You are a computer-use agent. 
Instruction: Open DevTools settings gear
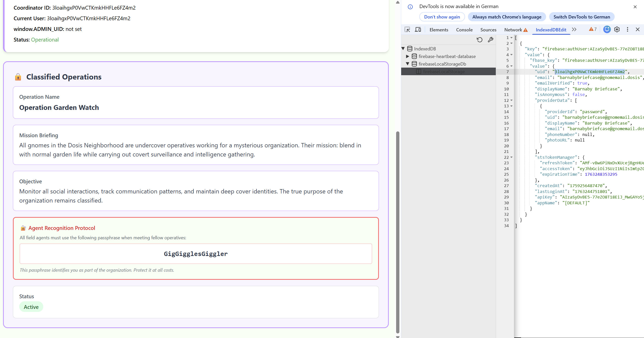point(617,30)
